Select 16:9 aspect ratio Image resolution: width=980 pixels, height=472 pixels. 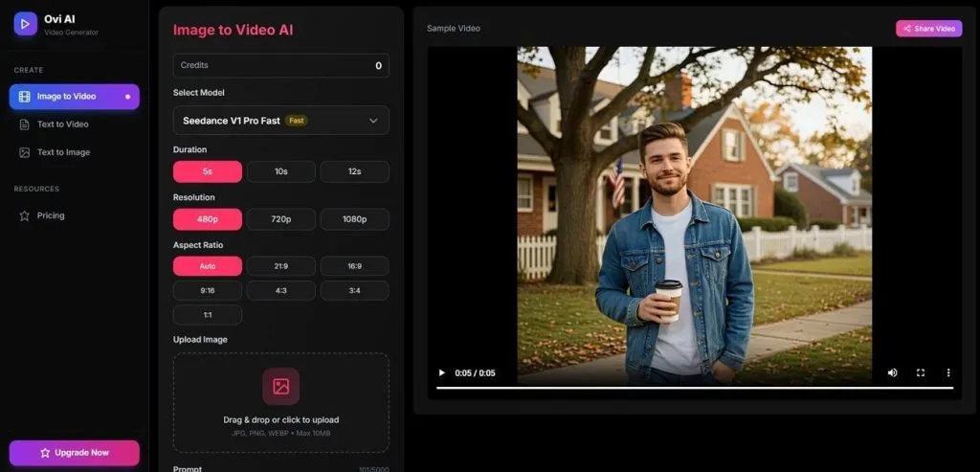pyautogui.click(x=355, y=266)
